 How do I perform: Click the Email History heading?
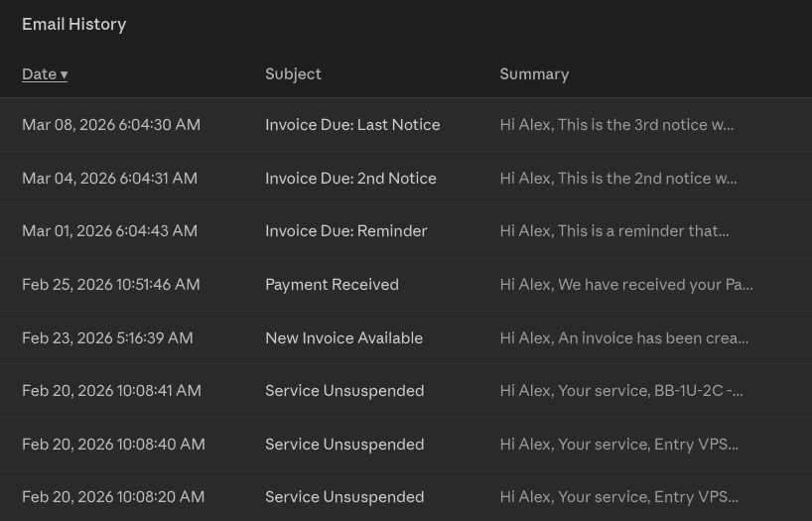[74, 25]
